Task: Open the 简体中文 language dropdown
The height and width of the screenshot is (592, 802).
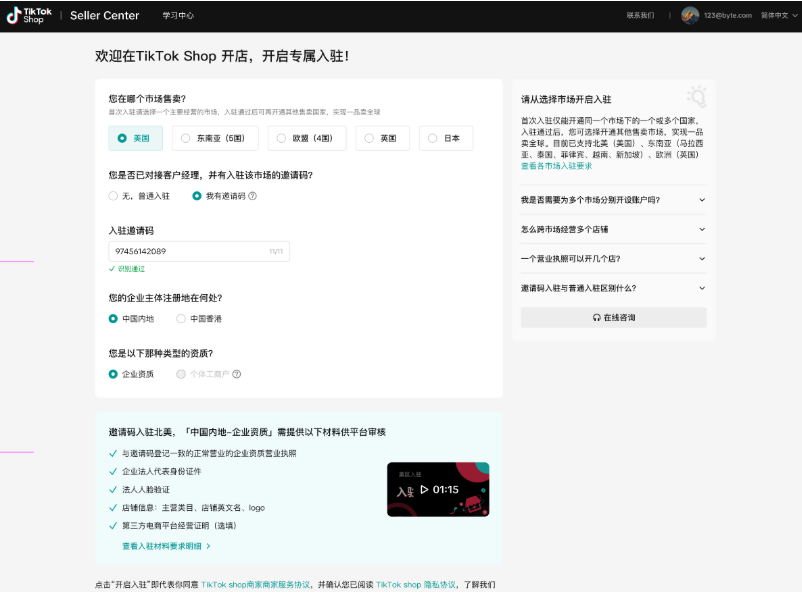Action: click(779, 15)
